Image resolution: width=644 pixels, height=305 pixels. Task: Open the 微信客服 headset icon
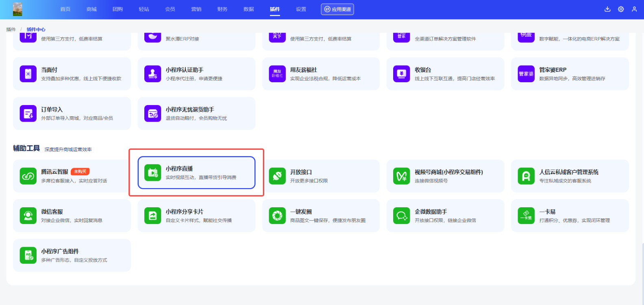point(28,215)
